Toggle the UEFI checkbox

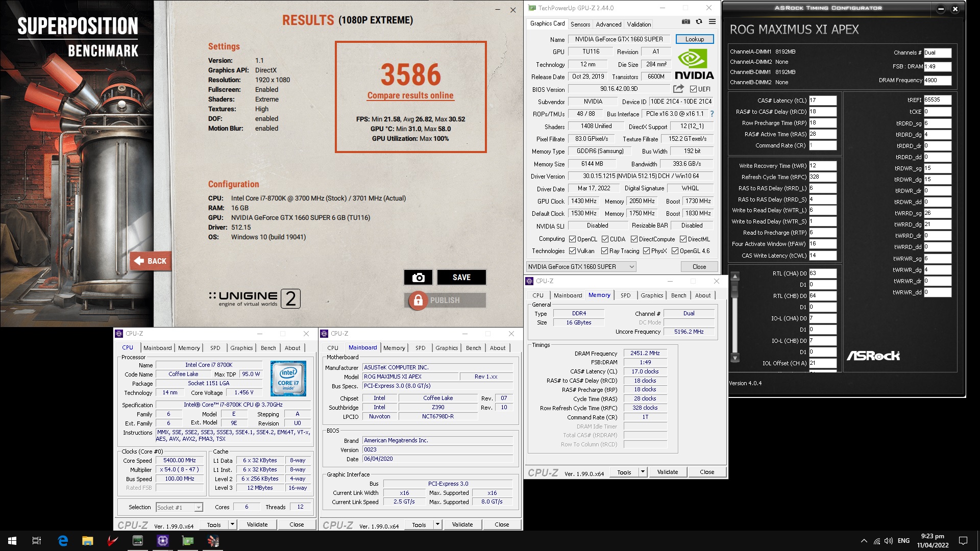[693, 89]
